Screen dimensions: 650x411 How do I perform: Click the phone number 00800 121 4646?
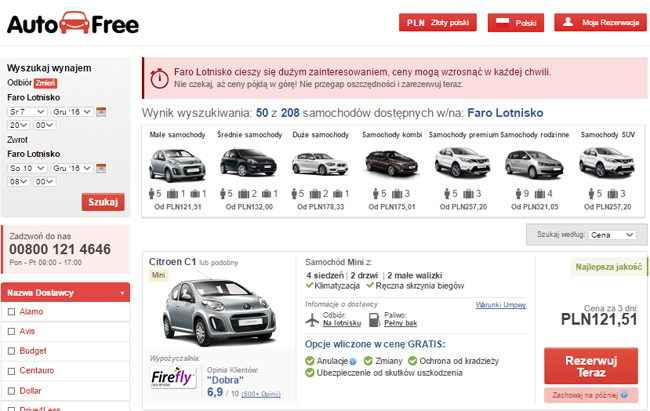pyautogui.click(x=60, y=249)
